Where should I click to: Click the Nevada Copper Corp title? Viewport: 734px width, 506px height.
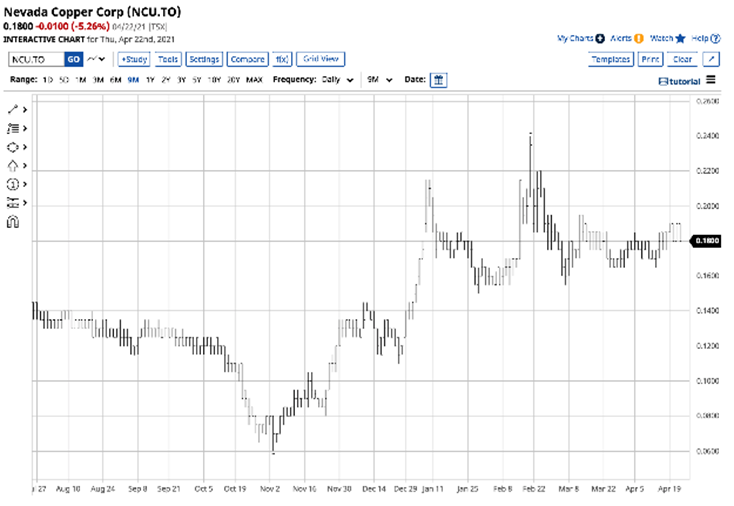click(x=92, y=12)
